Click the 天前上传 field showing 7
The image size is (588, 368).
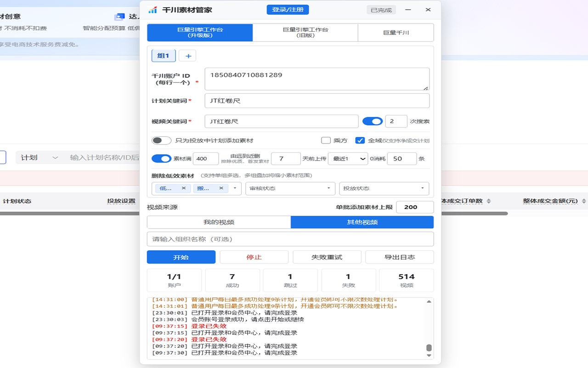pos(286,159)
